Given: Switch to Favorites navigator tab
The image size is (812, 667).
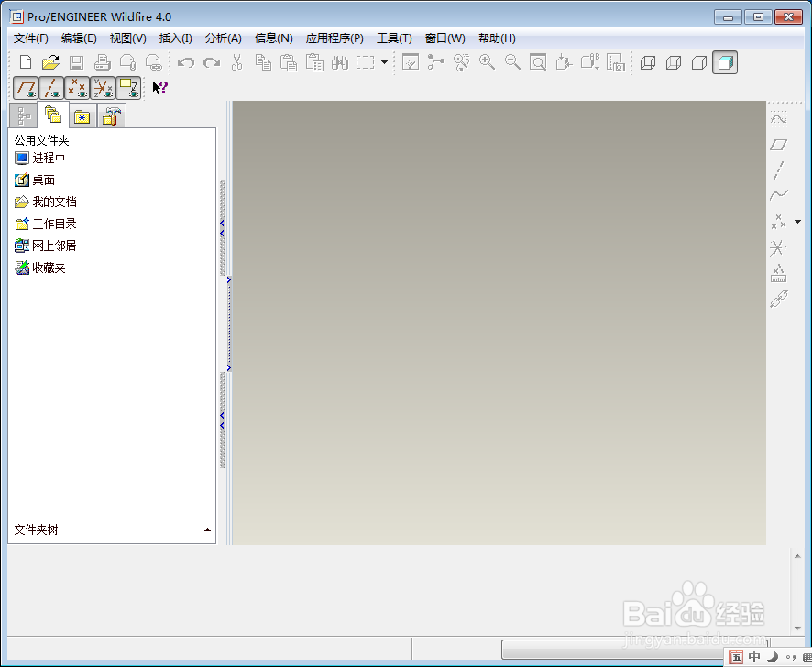Looking at the screenshot, I should (x=82, y=116).
